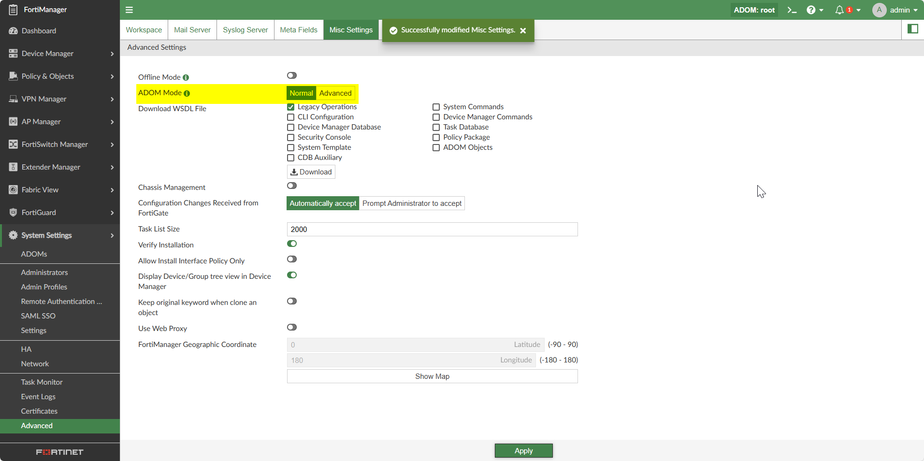Check Security Console checkbox
924x461 pixels.
(x=291, y=137)
